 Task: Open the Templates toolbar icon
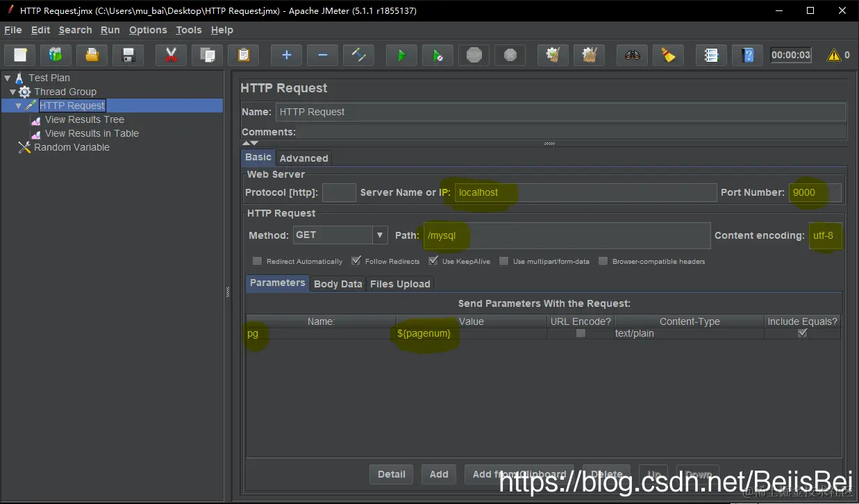click(56, 55)
